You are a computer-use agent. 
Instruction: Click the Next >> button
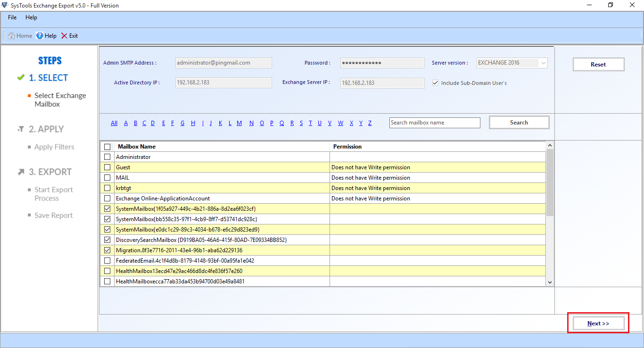[598, 323]
